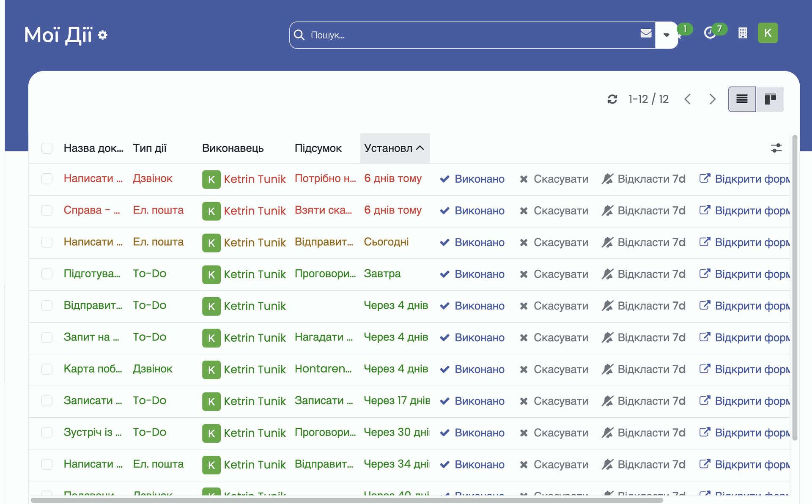This screenshot has height=504, width=812.
Task: Open the user avatar K menu
Action: [768, 33]
